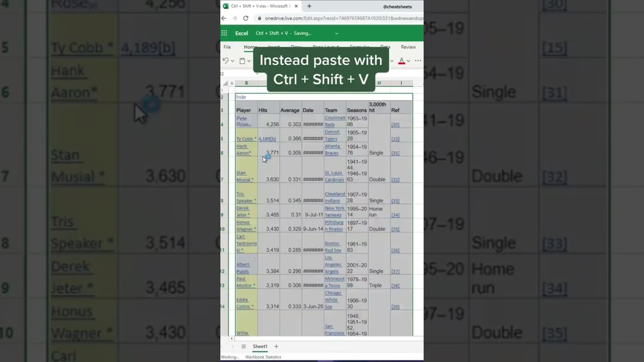
Task: Open the Detroit Tigers team link
Action: [x=332, y=135]
